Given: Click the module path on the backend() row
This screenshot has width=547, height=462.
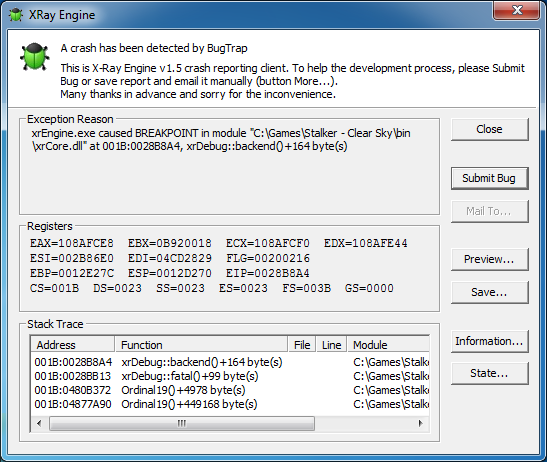Looking at the screenshot, I should (391, 362).
